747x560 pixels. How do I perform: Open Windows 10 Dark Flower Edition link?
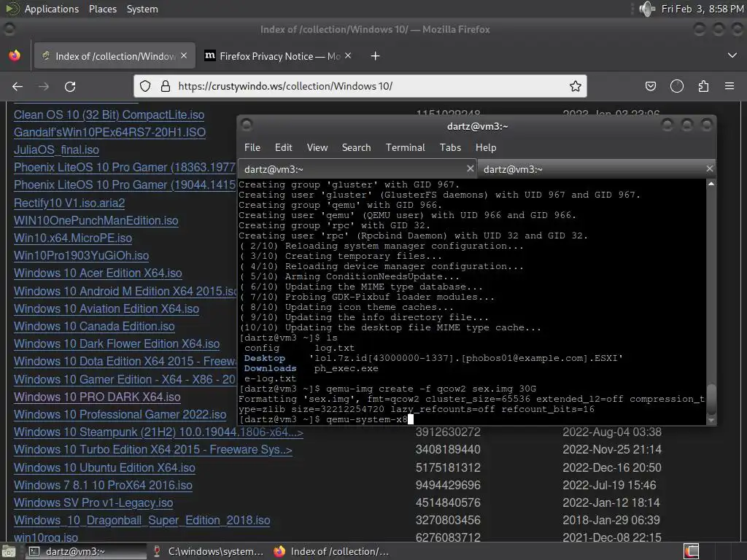coord(117,344)
